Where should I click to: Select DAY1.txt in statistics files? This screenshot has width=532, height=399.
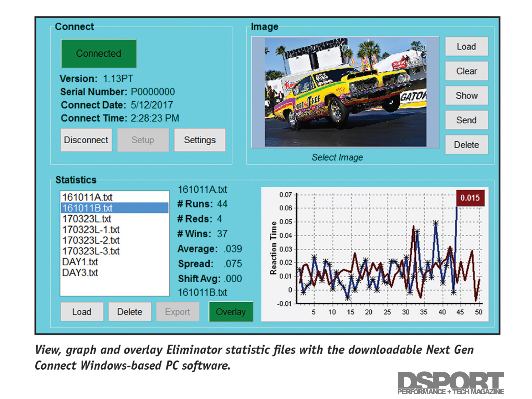point(80,262)
